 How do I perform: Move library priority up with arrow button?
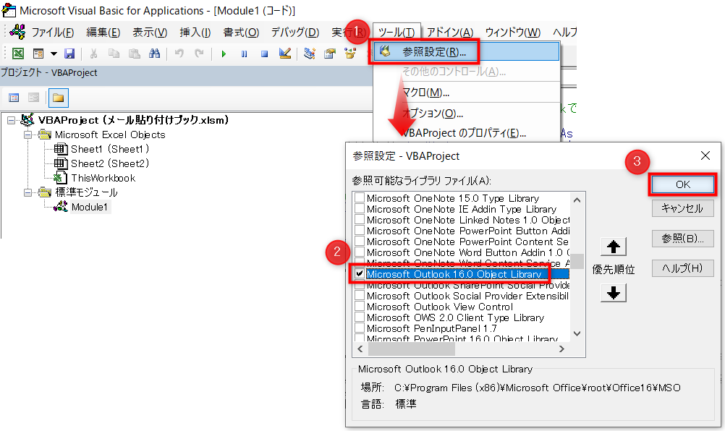click(x=616, y=246)
